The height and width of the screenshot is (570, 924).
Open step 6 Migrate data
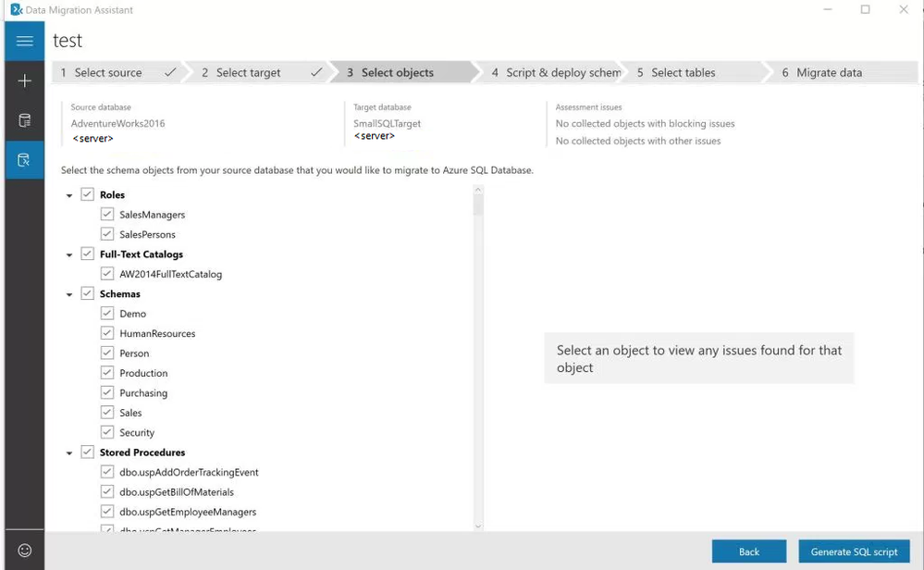pos(843,72)
